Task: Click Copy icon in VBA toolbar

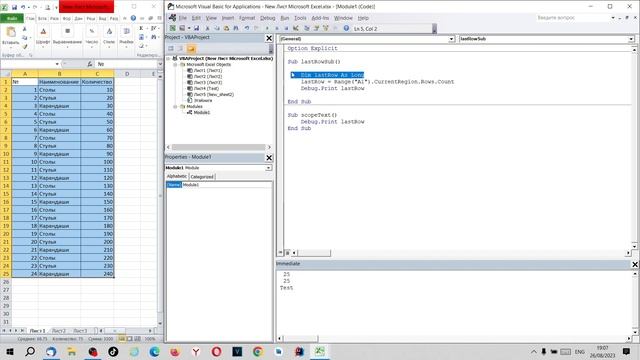Action: (217, 28)
